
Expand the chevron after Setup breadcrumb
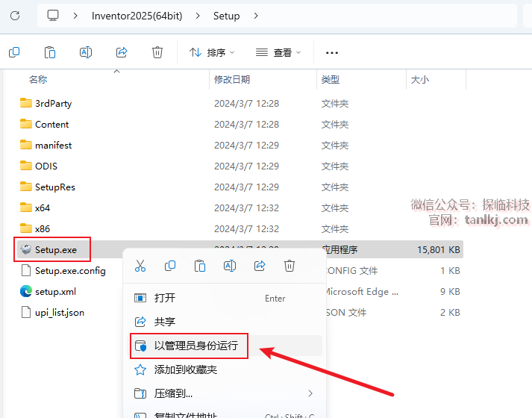tap(256, 16)
